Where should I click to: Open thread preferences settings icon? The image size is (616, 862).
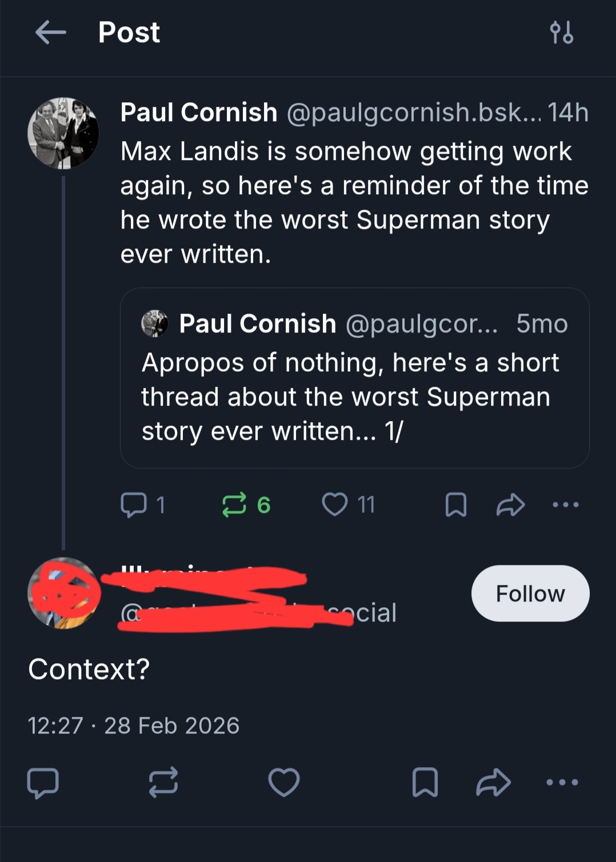pos(561,33)
